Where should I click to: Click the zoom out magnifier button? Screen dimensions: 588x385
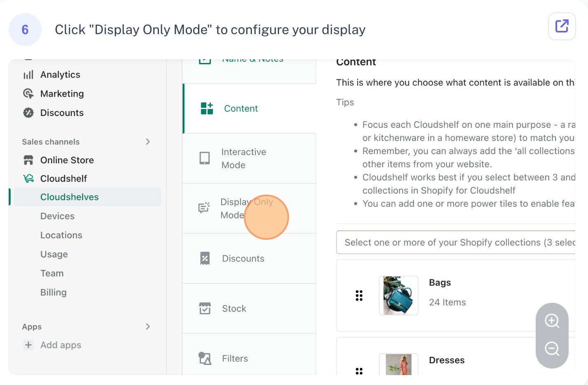pyautogui.click(x=552, y=349)
